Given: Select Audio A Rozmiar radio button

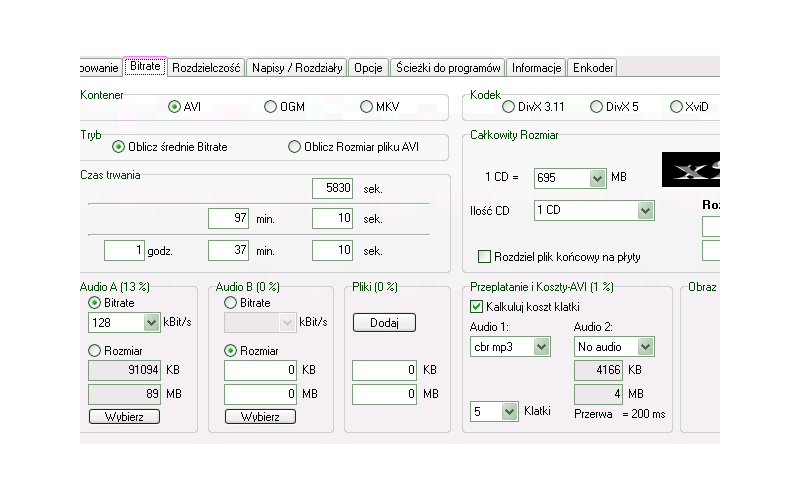Looking at the screenshot, I should coord(94,351).
